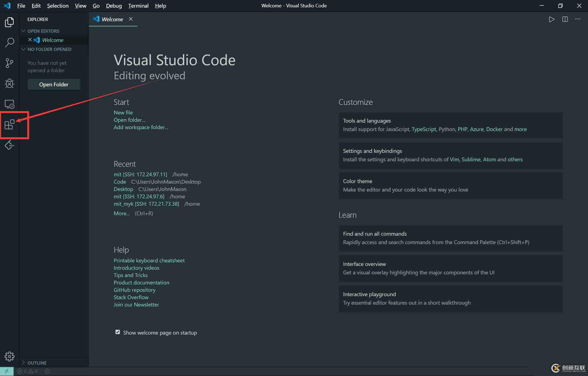
Task: Open the Terminal menu
Action: pyautogui.click(x=138, y=6)
